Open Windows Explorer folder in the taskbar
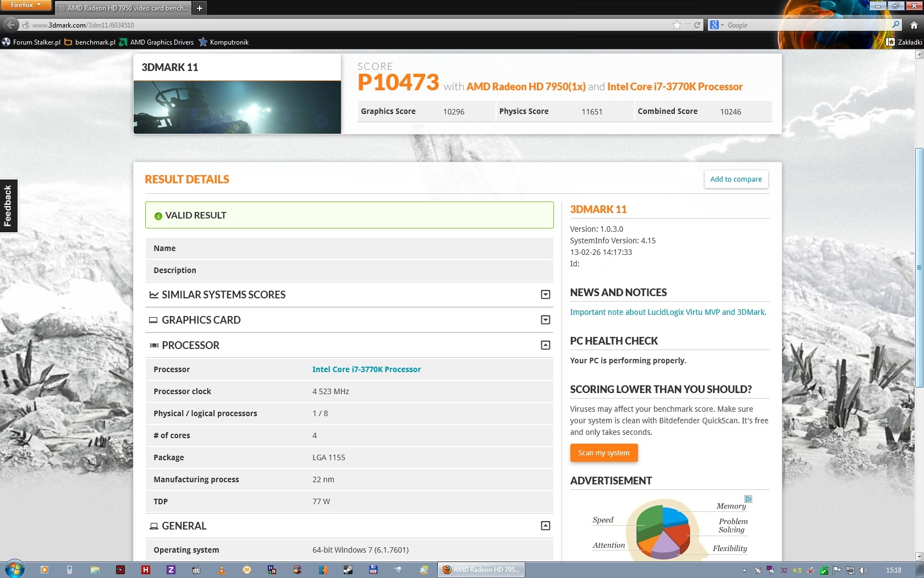This screenshot has height=578, width=924. coord(95,570)
